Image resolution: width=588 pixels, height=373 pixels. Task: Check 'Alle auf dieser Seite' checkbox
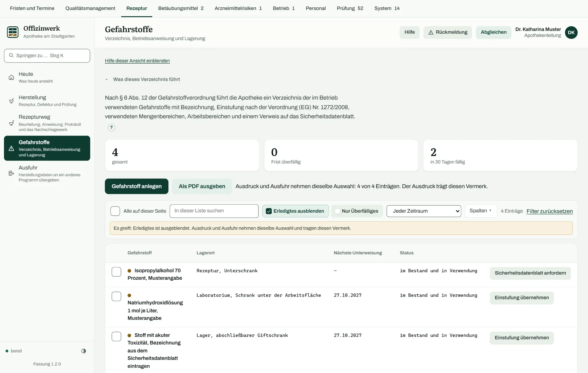[115, 211]
